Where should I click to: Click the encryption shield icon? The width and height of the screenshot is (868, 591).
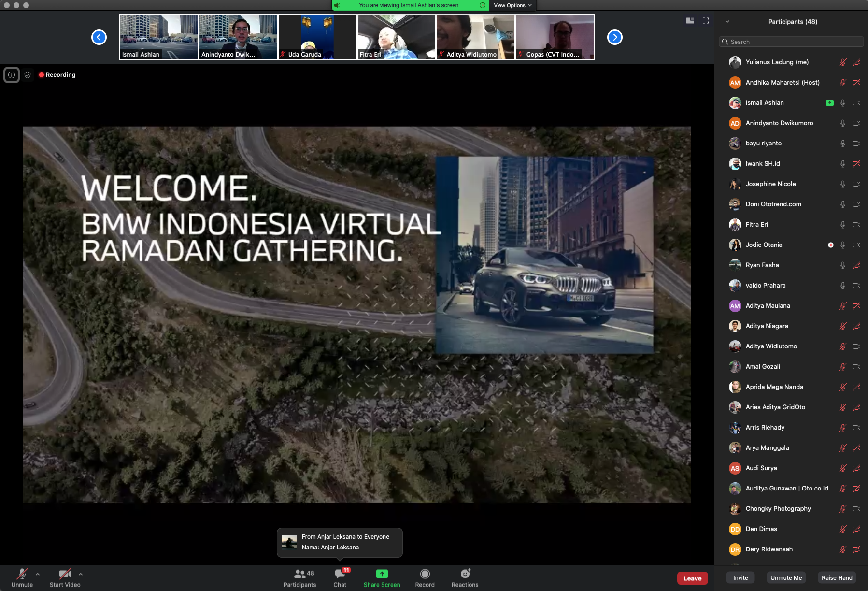[28, 75]
